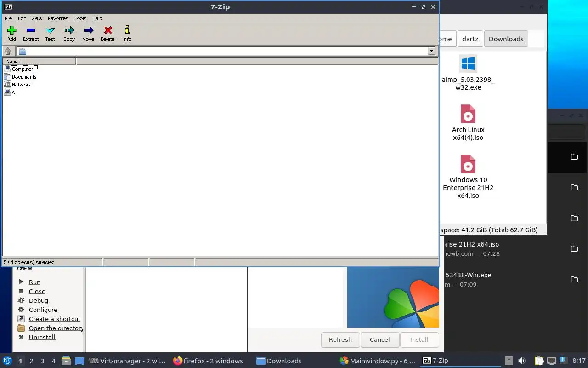Go up one folder level with the arrow icon
Screen dimensions: 588x368
[x=8, y=51]
